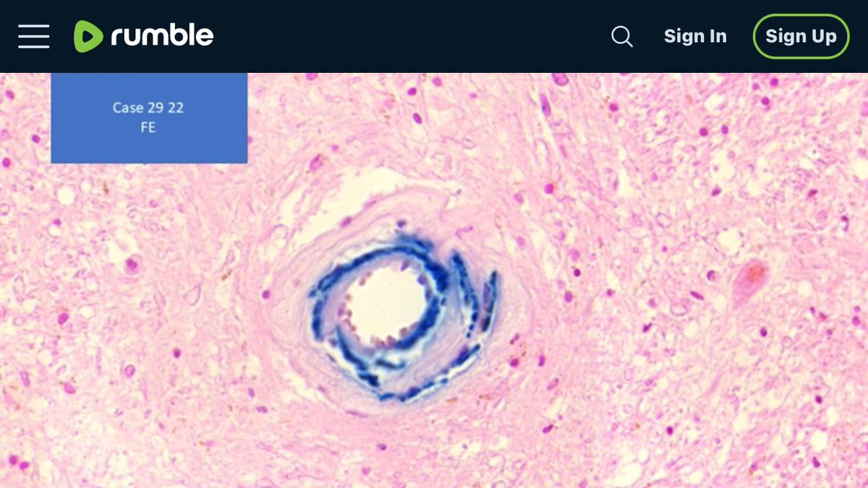Image resolution: width=868 pixels, height=488 pixels.
Task: Click the green Rumble play logo icon
Action: pos(88,36)
